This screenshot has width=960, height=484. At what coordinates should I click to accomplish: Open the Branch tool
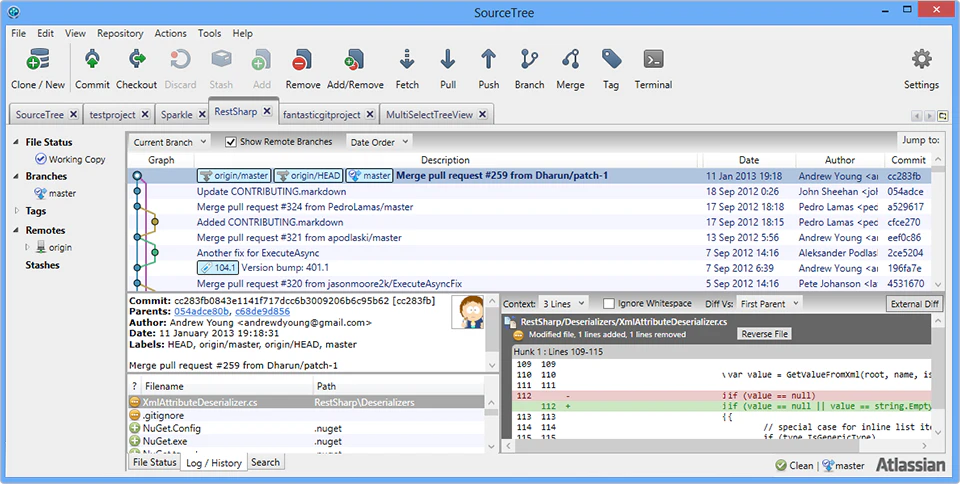(x=530, y=61)
